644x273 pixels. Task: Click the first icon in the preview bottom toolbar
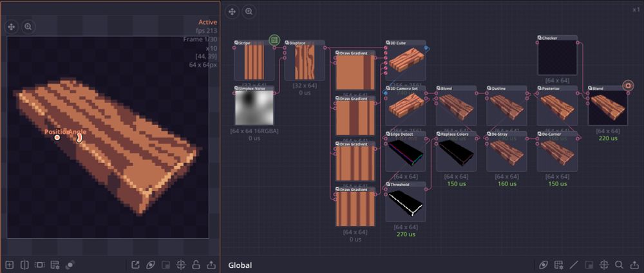click(x=10, y=265)
